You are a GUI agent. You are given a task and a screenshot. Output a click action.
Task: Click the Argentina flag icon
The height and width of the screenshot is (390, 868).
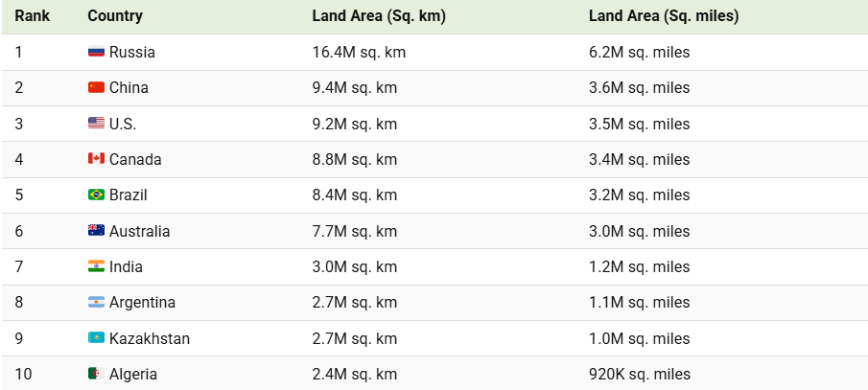(96, 303)
